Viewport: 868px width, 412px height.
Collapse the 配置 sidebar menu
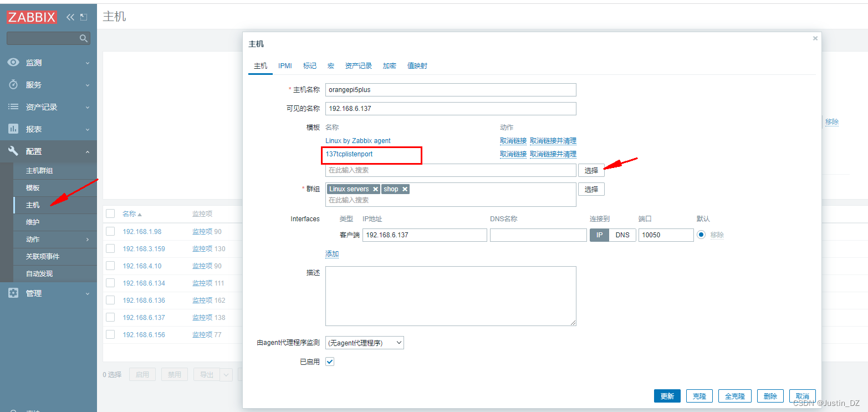[x=87, y=152]
